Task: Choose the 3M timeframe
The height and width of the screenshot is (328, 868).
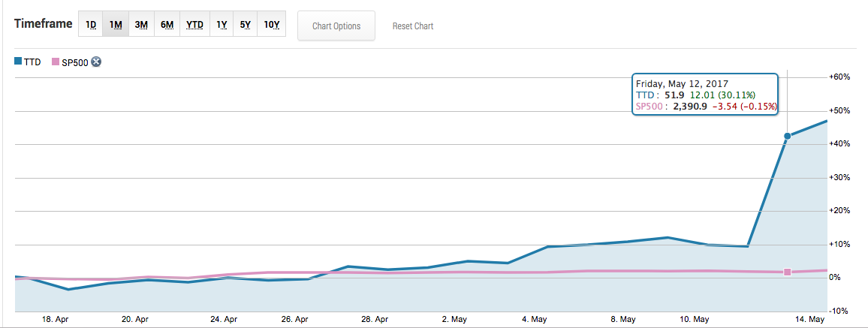Action: (141, 25)
